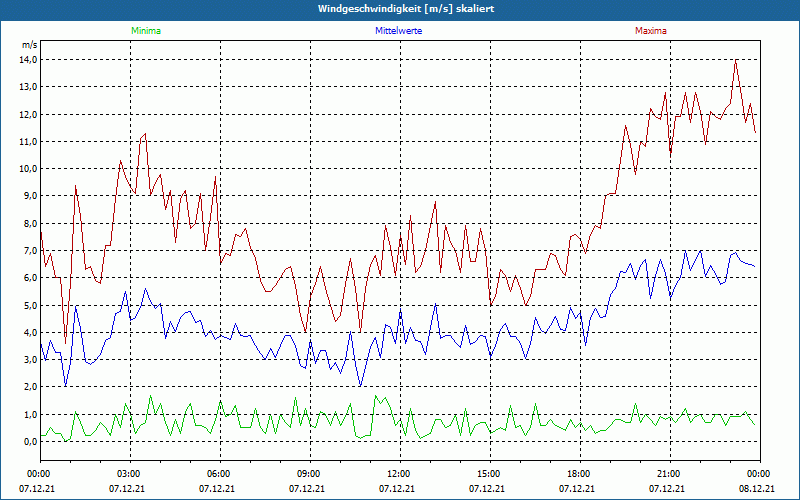The image size is (800, 500).
Task: Click the 06:00 time axis label
Action: click(x=219, y=474)
